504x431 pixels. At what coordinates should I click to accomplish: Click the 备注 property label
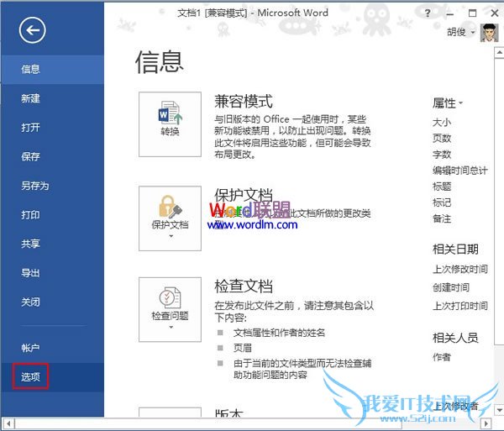coord(442,219)
